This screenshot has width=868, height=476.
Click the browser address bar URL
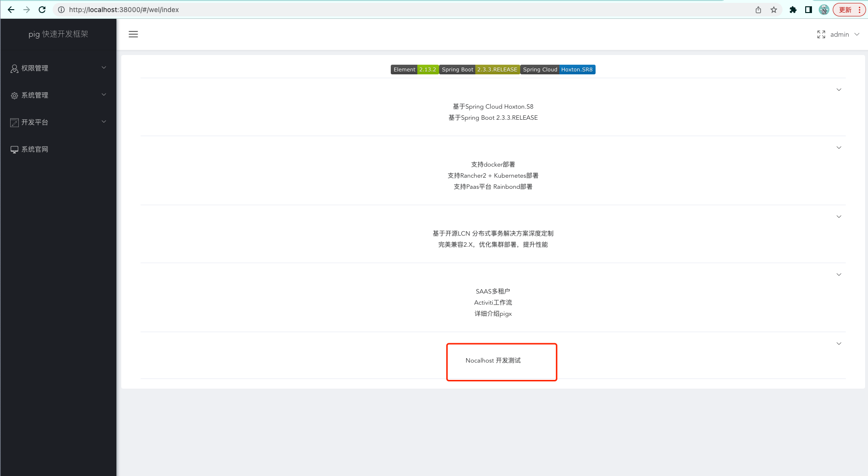click(x=124, y=10)
